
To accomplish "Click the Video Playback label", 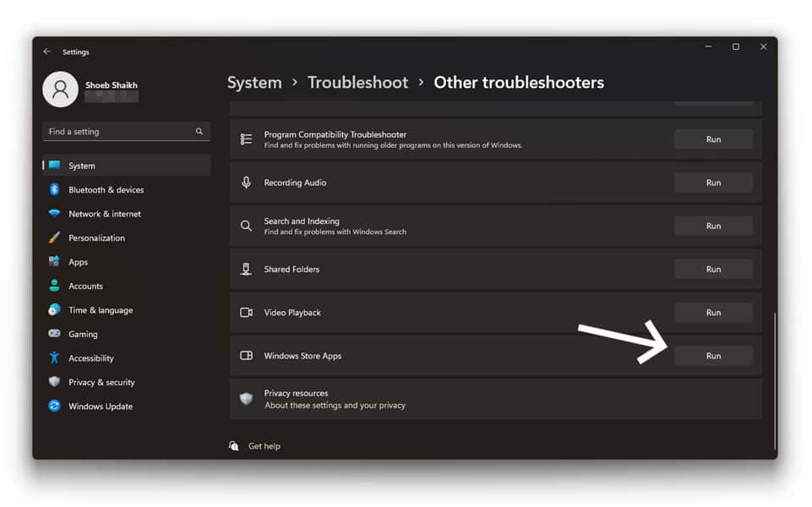I will [x=292, y=313].
